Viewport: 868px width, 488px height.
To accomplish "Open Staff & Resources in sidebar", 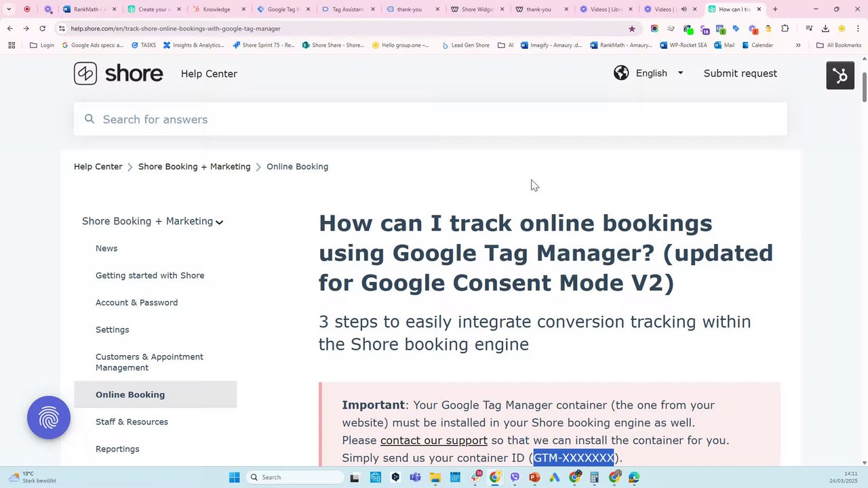I will tap(132, 422).
